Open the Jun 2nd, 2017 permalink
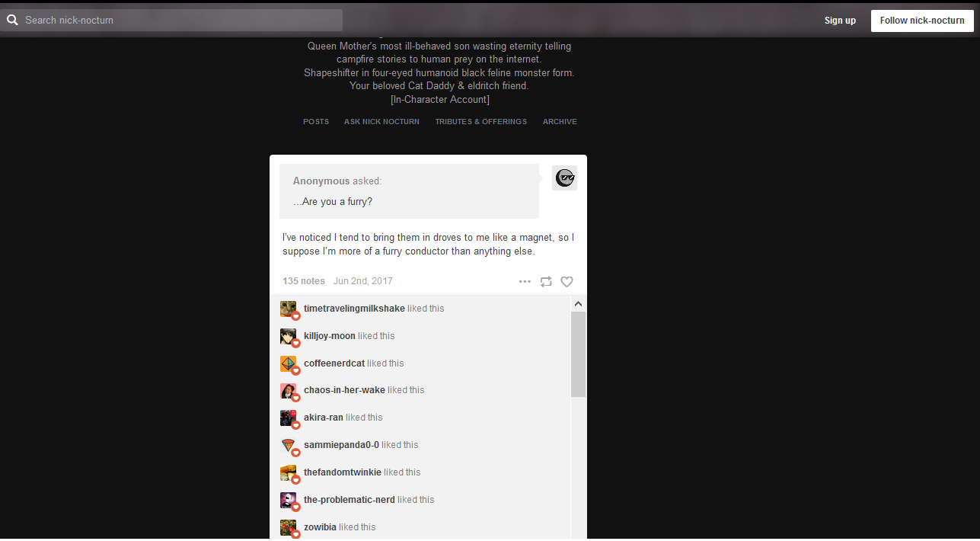980x541 pixels. pyautogui.click(x=363, y=281)
